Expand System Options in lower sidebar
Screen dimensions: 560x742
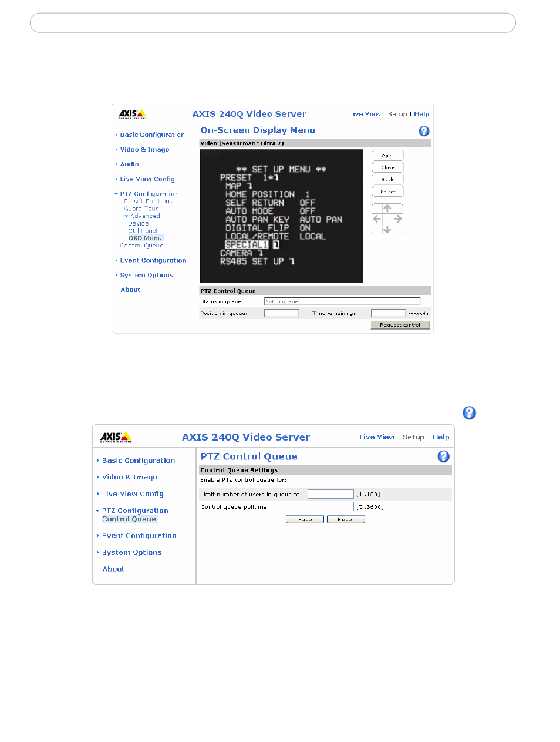[x=131, y=552]
